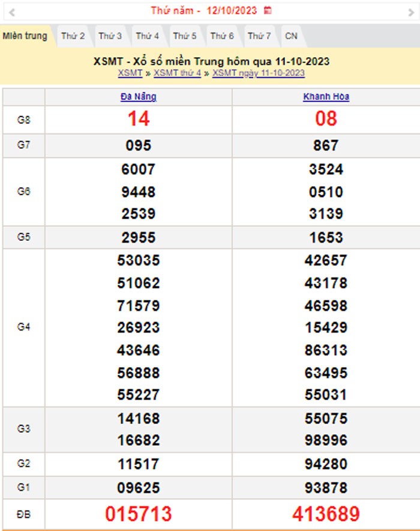Viewport: 420px width, 531px height.
Task: Click the calendar icon beside the date
Action: coord(268,11)
